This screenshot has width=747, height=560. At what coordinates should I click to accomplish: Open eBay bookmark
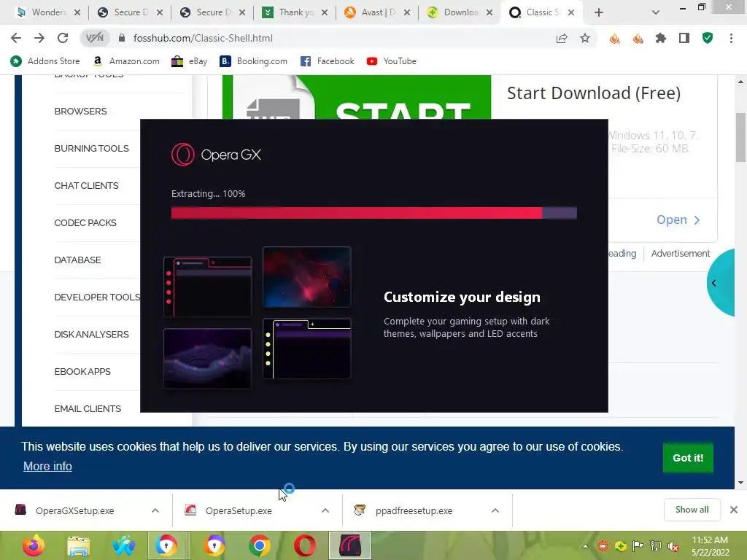(x=190, y=61)
